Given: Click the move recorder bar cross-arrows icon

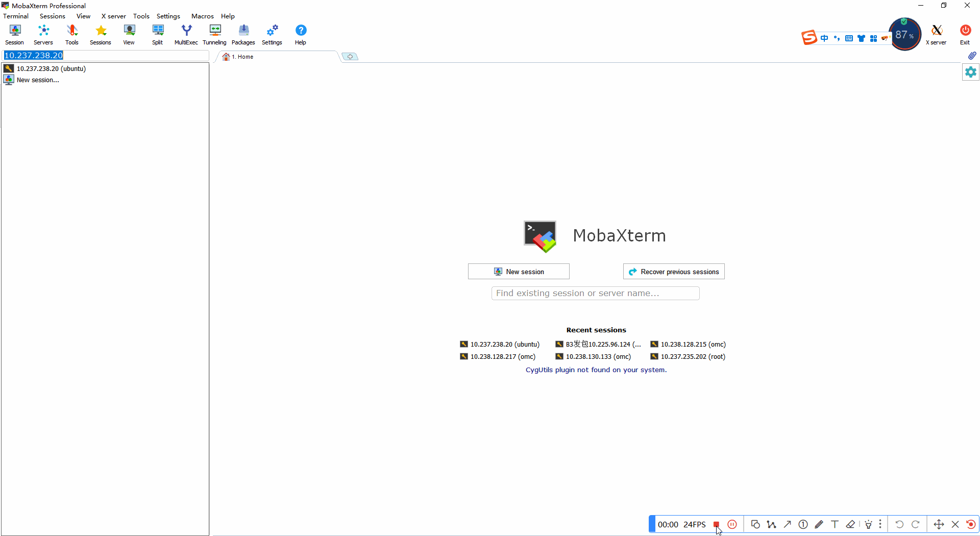Looking at the screenshot, I should point(939,524).
